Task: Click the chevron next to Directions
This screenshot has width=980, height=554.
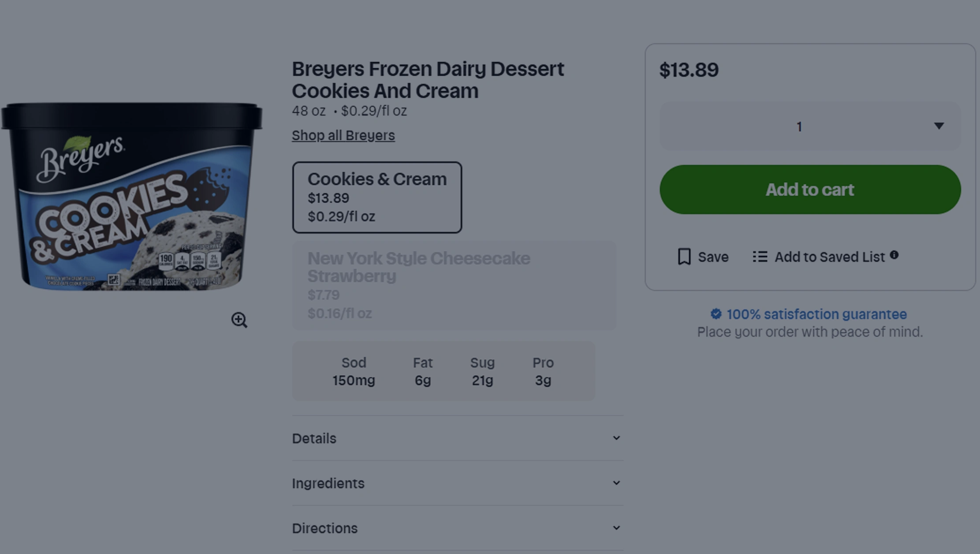Action: tap(616, 527)
